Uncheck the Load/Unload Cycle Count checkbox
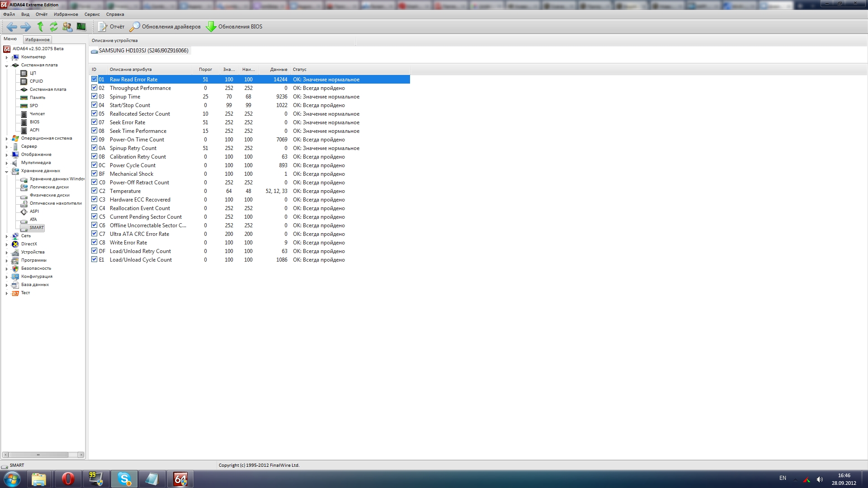Image resolution: width=868 pixels, height=488 pixels. [94, 259]
